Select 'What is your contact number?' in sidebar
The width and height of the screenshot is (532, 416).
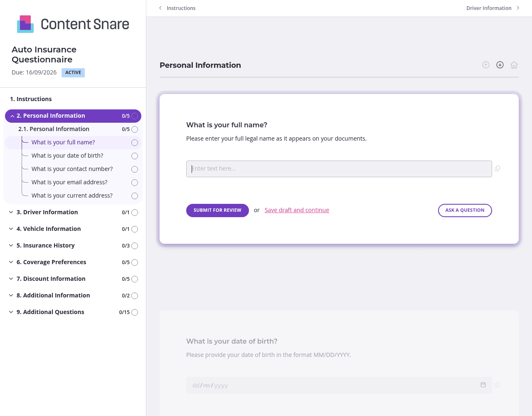click(x=72, y=169)
